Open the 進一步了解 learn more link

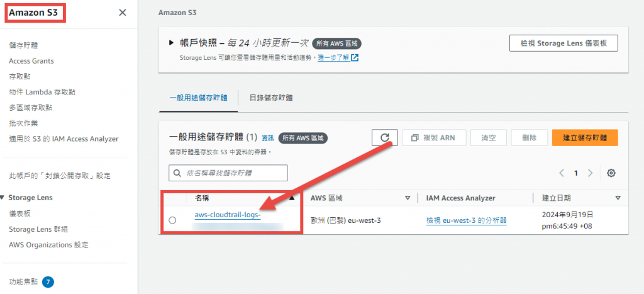tap(334, 58)
